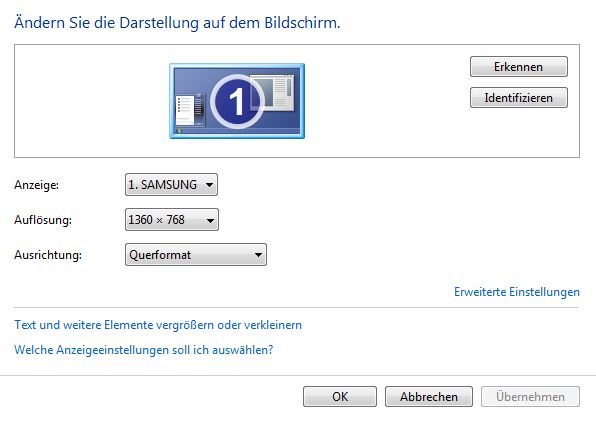Open the Ausrichtung dropdown showing Querformat
596x424 pixels.
pyautogui.click(x=196, y=255)
